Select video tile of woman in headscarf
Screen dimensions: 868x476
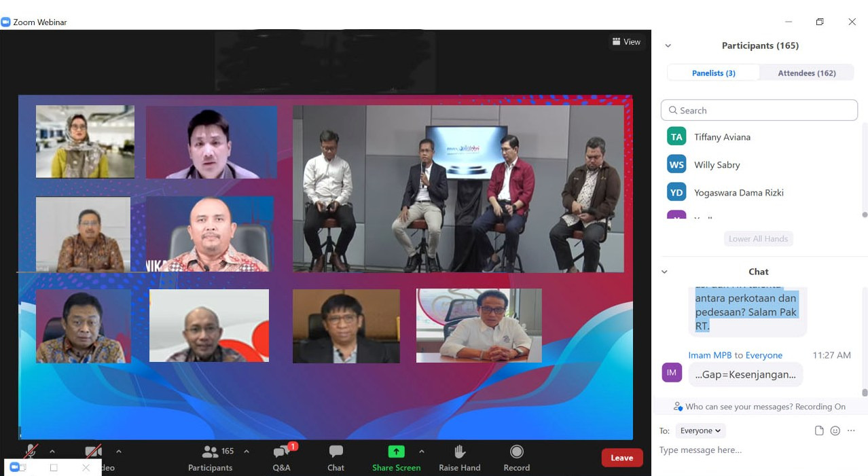[x=85, y=141]
